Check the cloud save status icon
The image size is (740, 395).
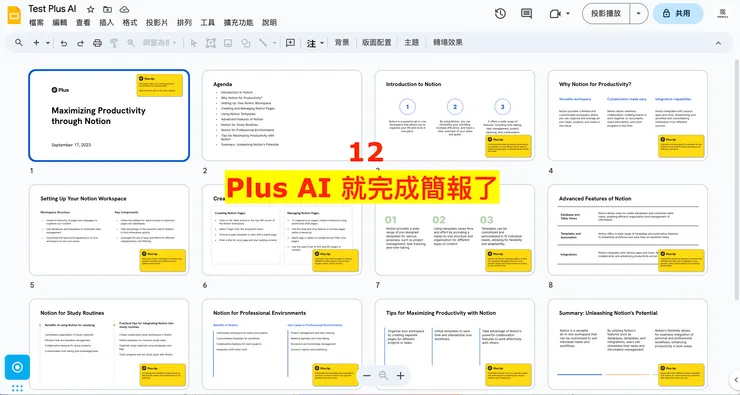124,9
